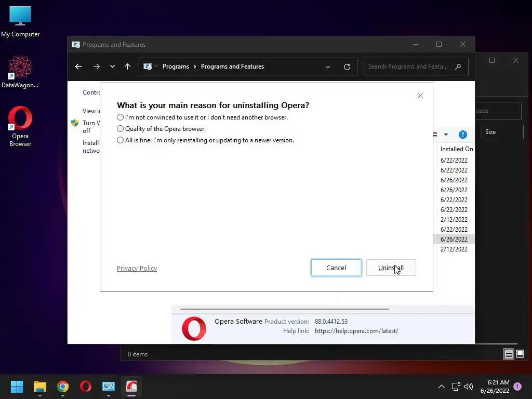Choose "All is fine" reinstalling radio option
Viewport: 532px width, 399px height.
click(120, 140)
